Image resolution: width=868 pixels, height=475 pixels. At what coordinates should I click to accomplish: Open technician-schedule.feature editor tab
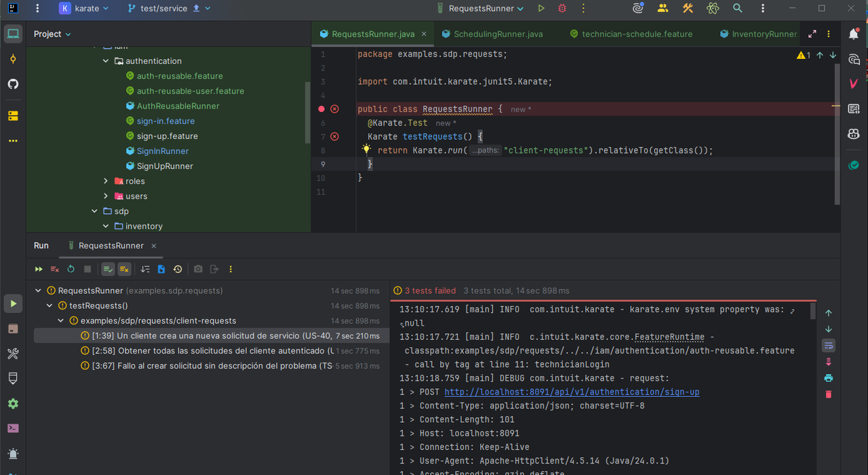click(637, 34)
